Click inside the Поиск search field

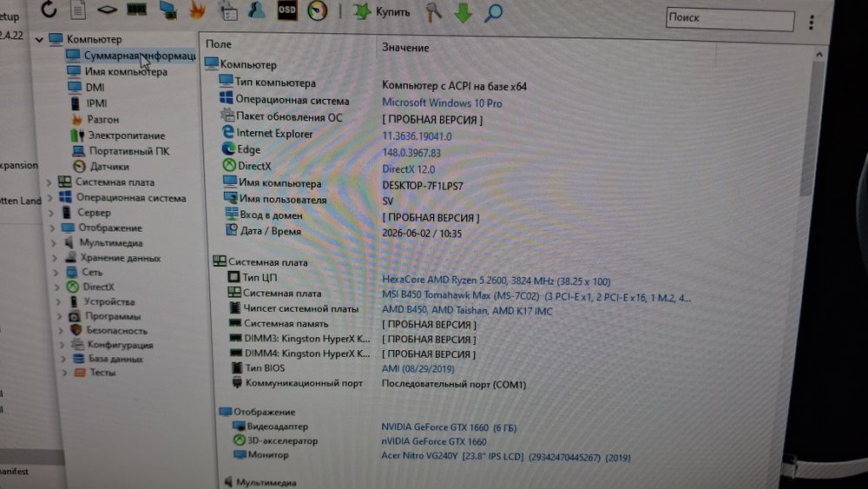[x=730, y=19]
